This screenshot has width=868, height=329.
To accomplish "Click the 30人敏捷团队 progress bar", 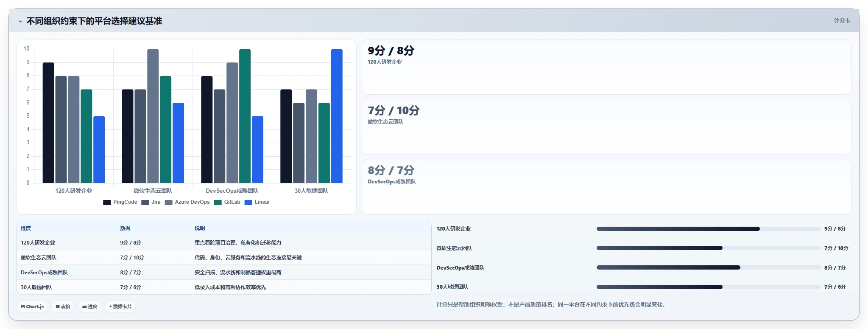I will pos(708,287).
